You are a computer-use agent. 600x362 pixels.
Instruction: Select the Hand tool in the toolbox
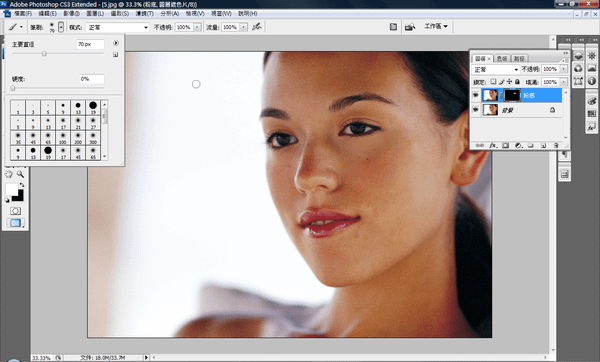[9, 174]
